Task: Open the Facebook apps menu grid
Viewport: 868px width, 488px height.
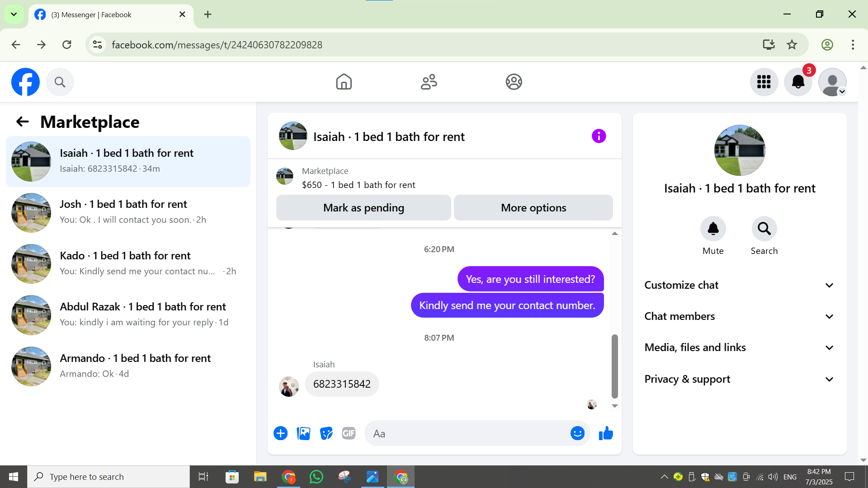Action: tap(764, 82)
